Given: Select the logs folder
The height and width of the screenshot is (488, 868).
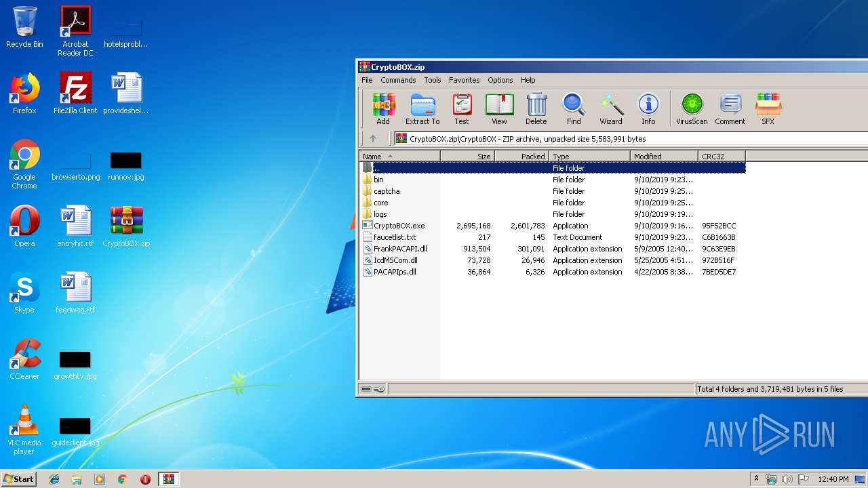Looking at the screenshot, I should tap(553, 214).
